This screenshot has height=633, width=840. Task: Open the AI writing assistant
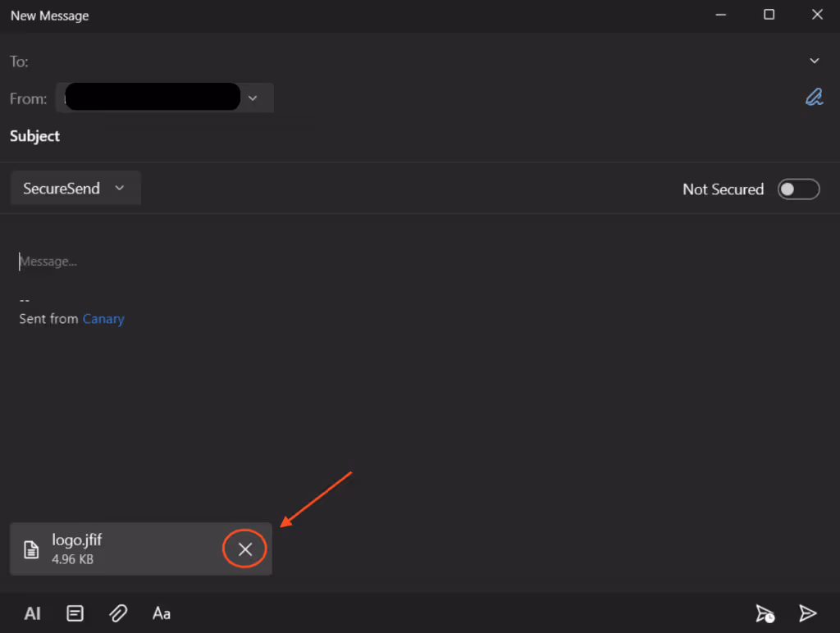point(32,613)
